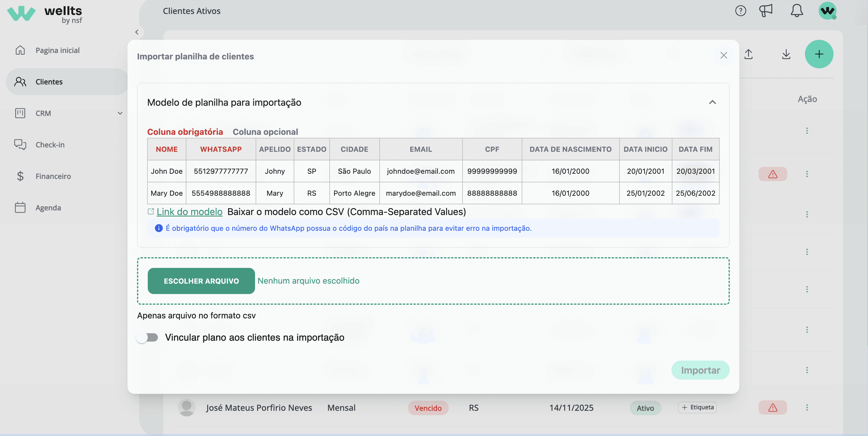
Task: Close the import spreadsheet dialog
Action: pyautogui.click(x=724, y=56)
